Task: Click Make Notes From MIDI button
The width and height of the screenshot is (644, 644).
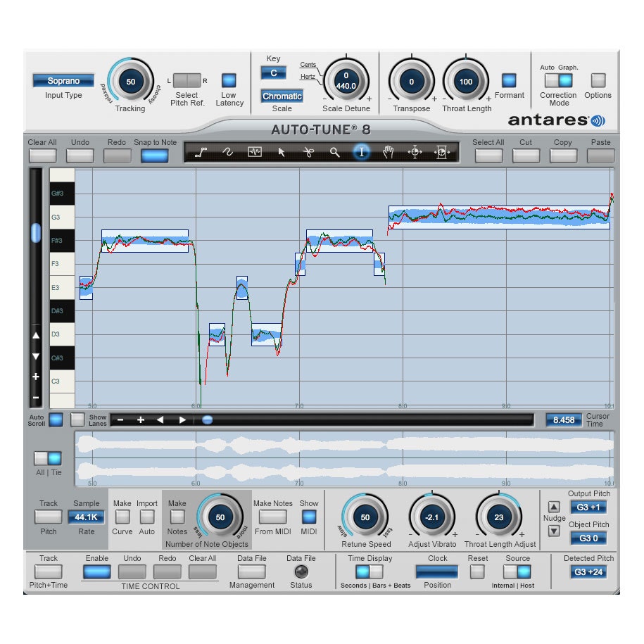Action: coord(272,517)
